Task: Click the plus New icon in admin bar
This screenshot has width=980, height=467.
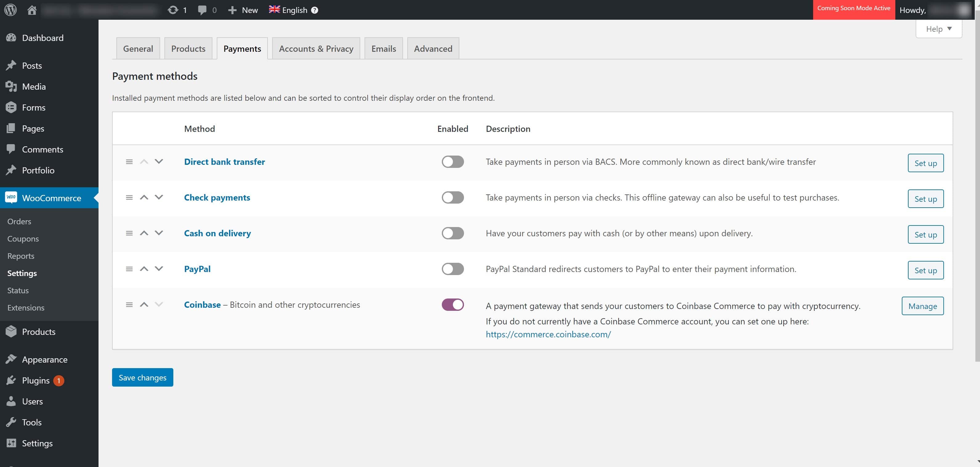Action: (232, 10)
